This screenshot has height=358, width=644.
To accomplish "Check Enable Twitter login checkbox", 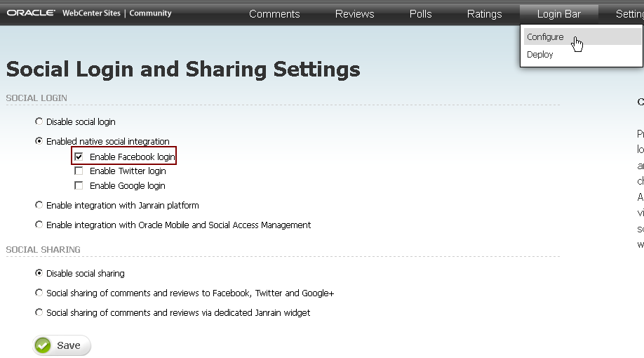I will (x=79, y=171).
